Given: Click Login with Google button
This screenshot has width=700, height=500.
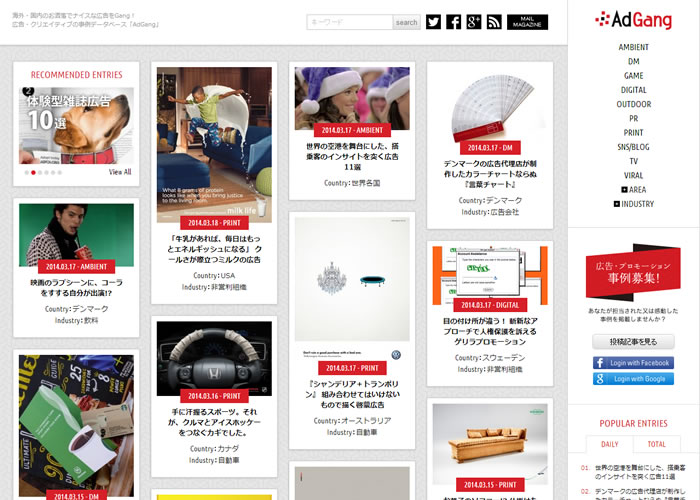Looking at the screenshot, I should point(633,379).
